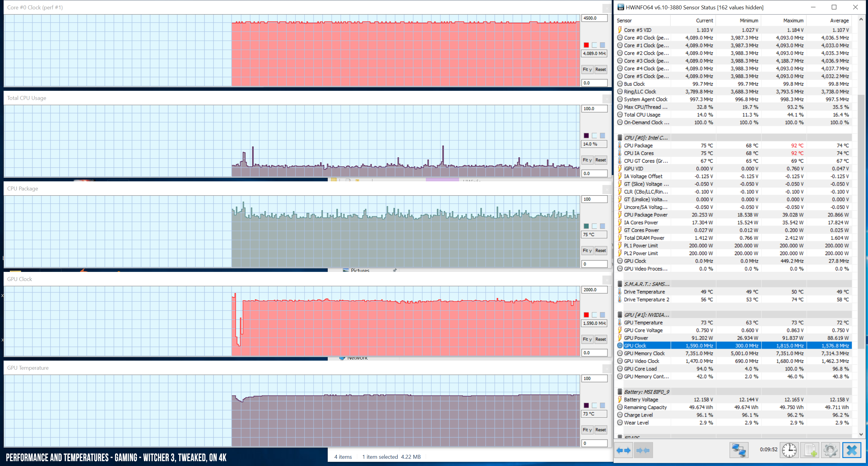Image resolution: width=868 pixels, height=466 pixels.
Task: Click the Minimum column header
Action: (x=738, y=20)
